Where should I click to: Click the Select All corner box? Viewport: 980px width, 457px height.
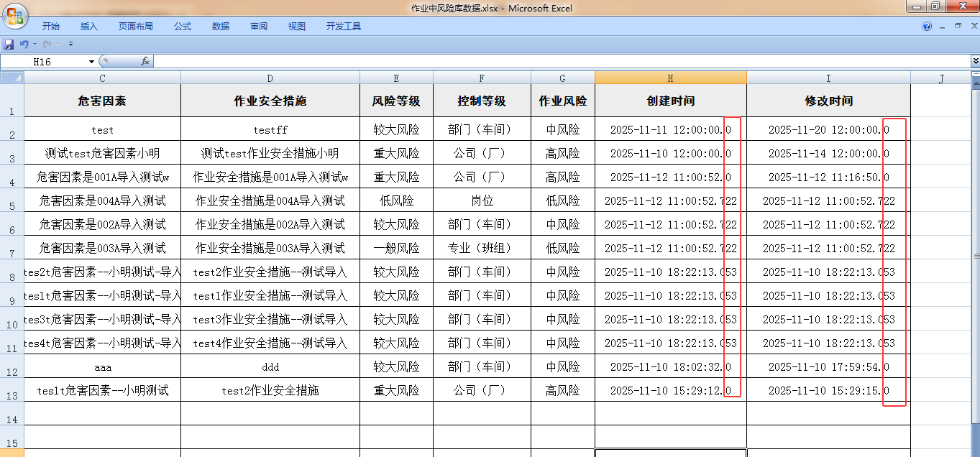point(12,78)
